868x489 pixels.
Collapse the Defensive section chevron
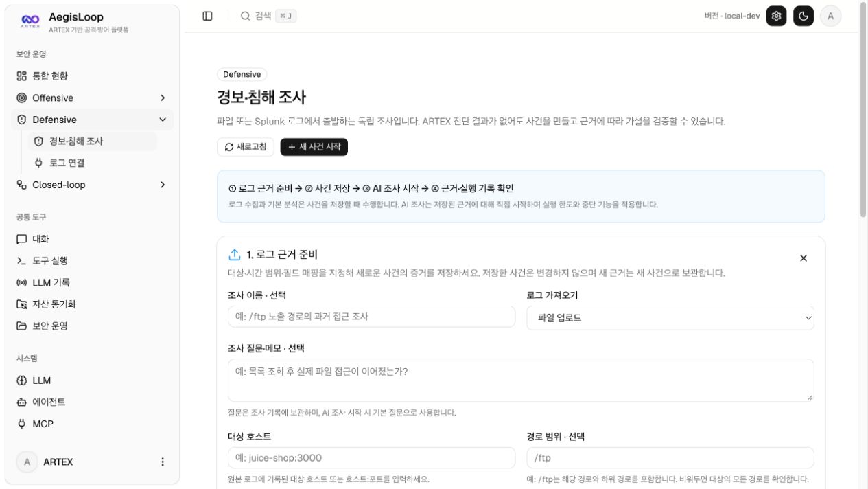click(163, 120)
